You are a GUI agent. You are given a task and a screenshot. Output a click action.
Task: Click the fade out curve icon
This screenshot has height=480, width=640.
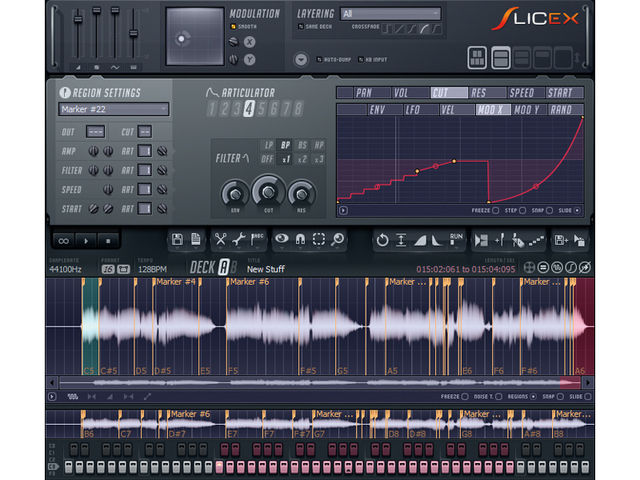(437, 240)
